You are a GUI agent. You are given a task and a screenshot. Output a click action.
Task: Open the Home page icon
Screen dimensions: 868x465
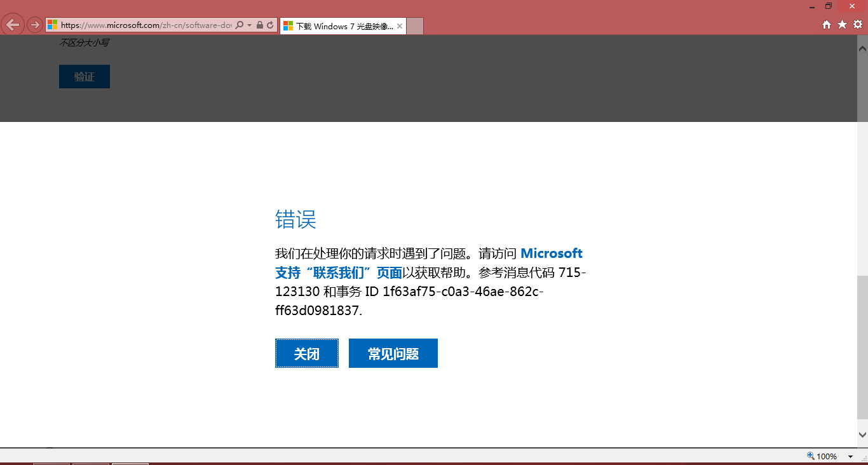coord(827,25)
